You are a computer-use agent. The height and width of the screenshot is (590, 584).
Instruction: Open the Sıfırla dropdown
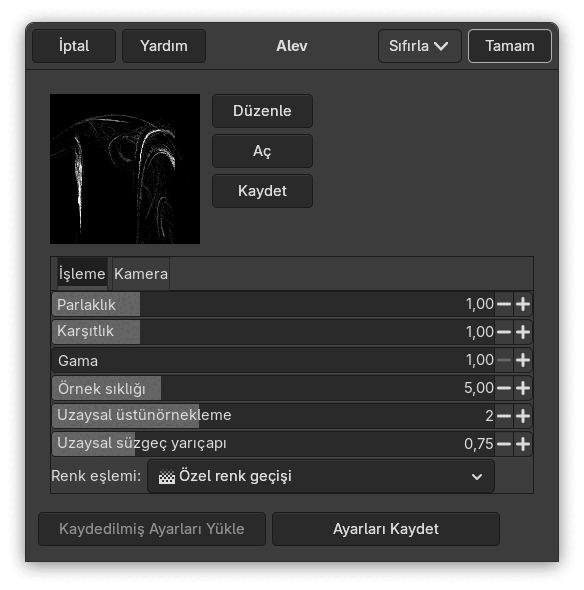click(420, 46)
